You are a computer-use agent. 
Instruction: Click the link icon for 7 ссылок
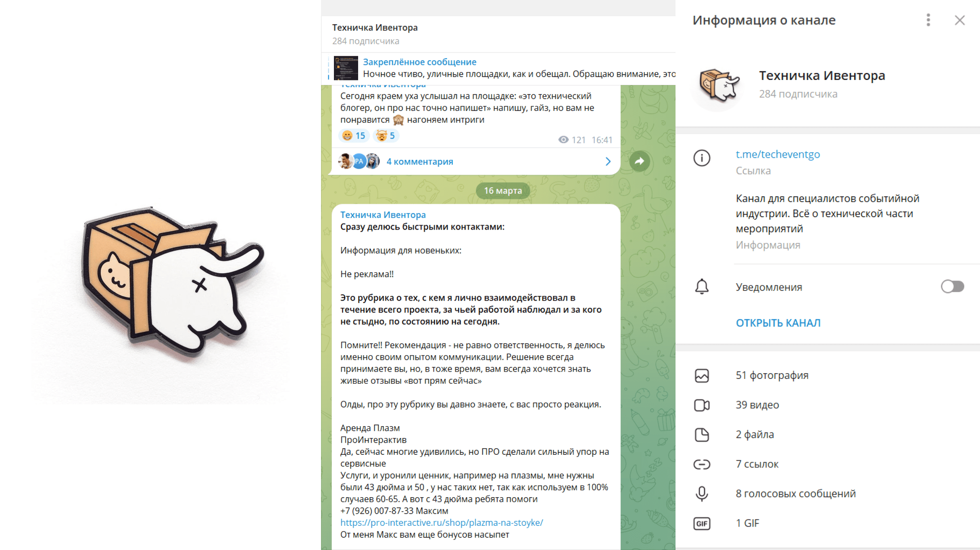(x=702, y=464)
